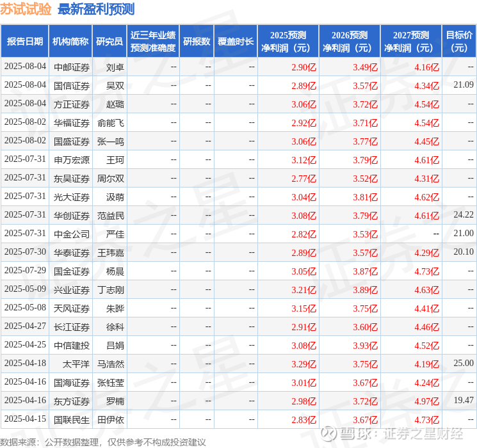Click analyst name 刘卓
This screenshot has width=477, height=448.
pyautogui.click(x=115, y=67)
